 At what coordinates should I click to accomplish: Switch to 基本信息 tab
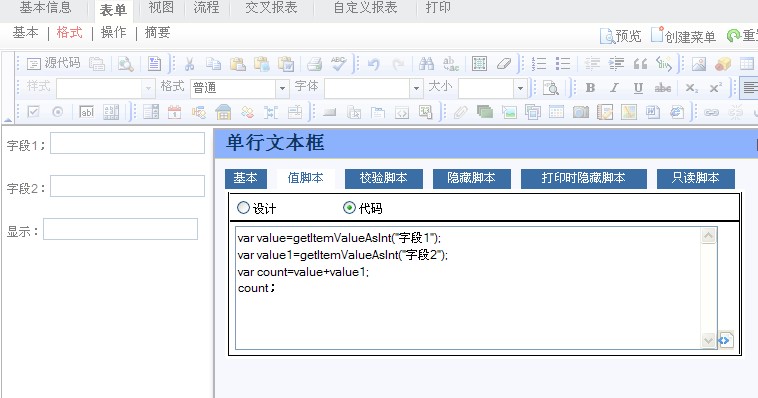[45, 8]
